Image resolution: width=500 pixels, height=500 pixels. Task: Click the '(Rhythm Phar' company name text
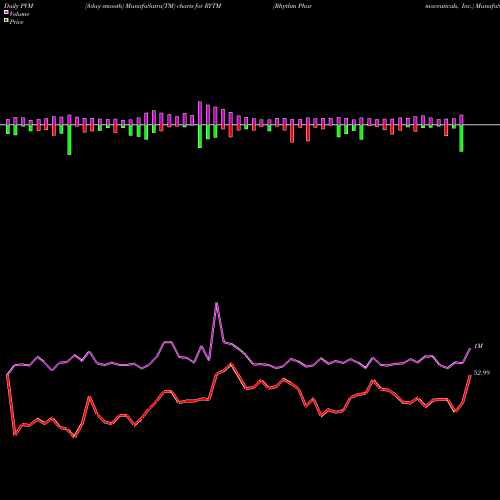point(292,6)
